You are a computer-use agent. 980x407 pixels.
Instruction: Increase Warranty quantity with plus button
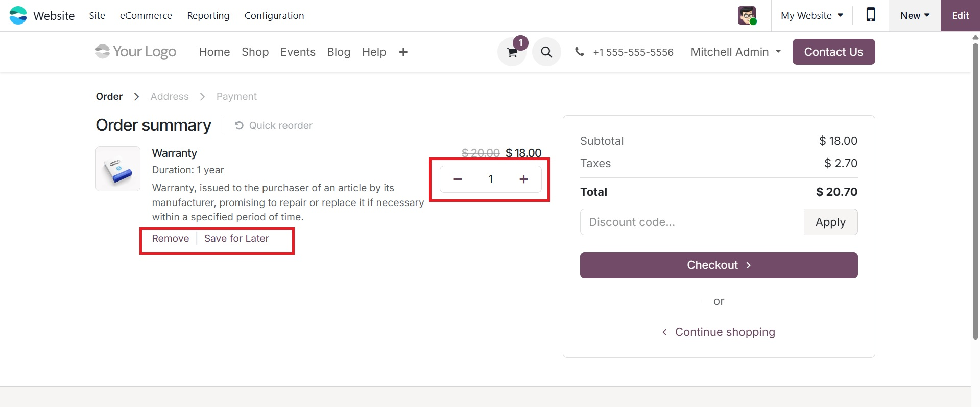[523, 179]
